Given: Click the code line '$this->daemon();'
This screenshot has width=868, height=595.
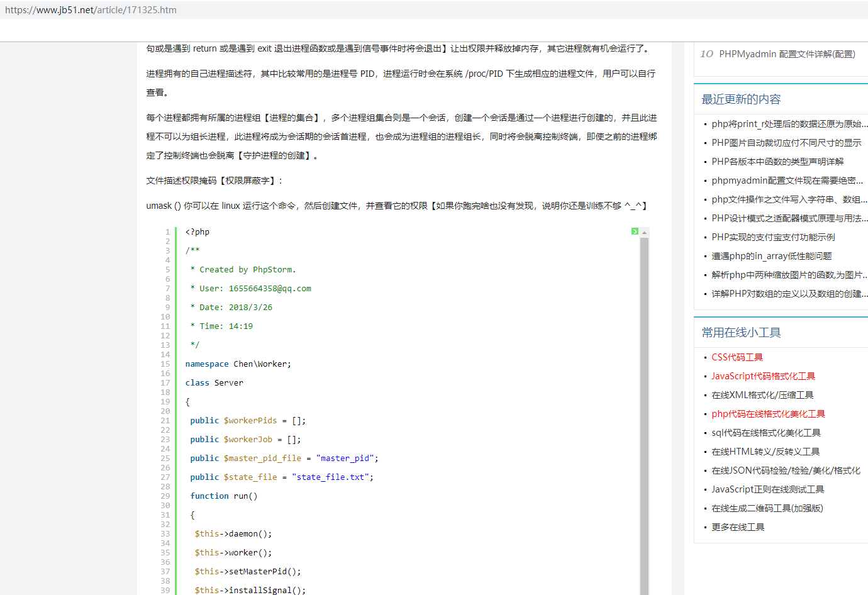Looking at the screenshot, I should click(233, 534).
